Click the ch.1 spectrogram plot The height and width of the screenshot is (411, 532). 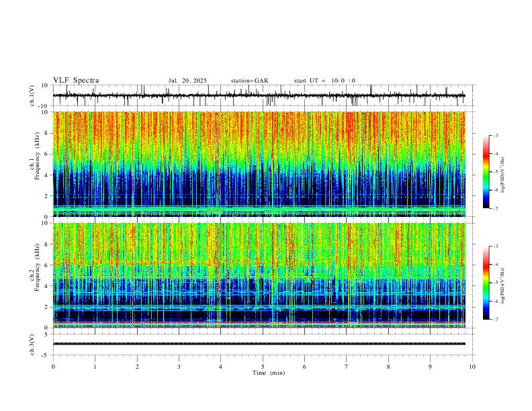[x=259, y=164]
